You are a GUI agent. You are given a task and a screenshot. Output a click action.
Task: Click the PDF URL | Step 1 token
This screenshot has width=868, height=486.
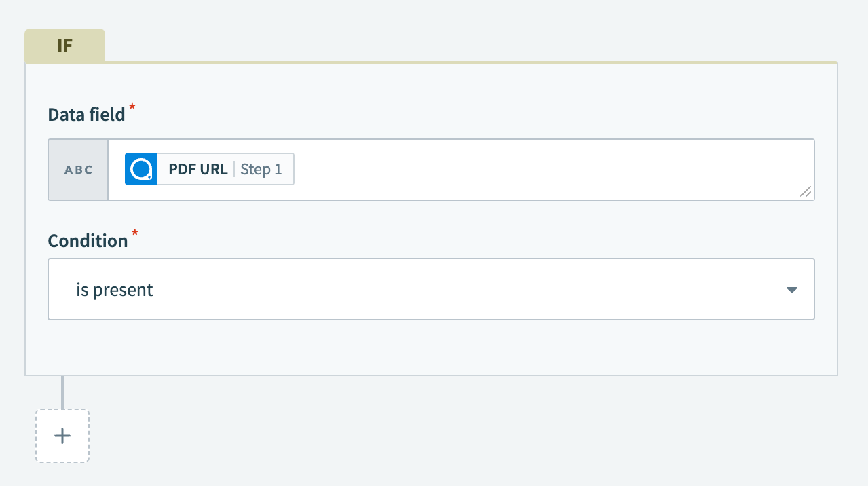(208, 169)
